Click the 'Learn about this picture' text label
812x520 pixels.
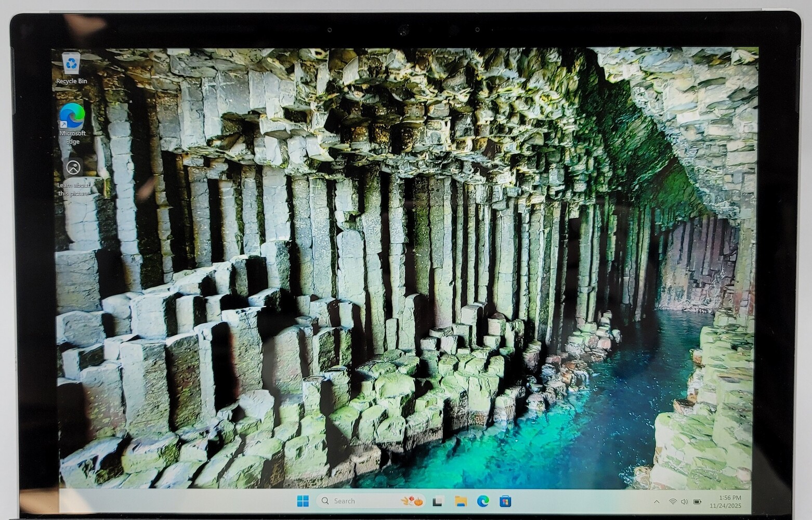coord(73,189)
